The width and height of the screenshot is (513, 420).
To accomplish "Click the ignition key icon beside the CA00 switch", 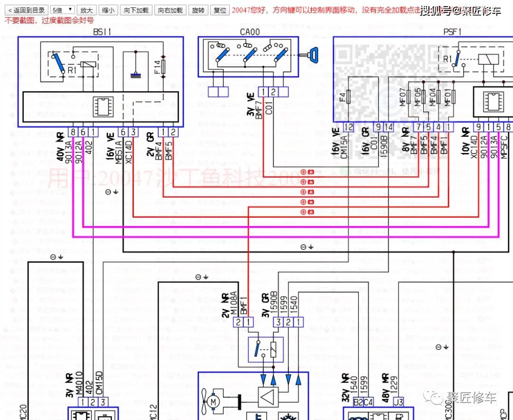I will coord(313,56).
